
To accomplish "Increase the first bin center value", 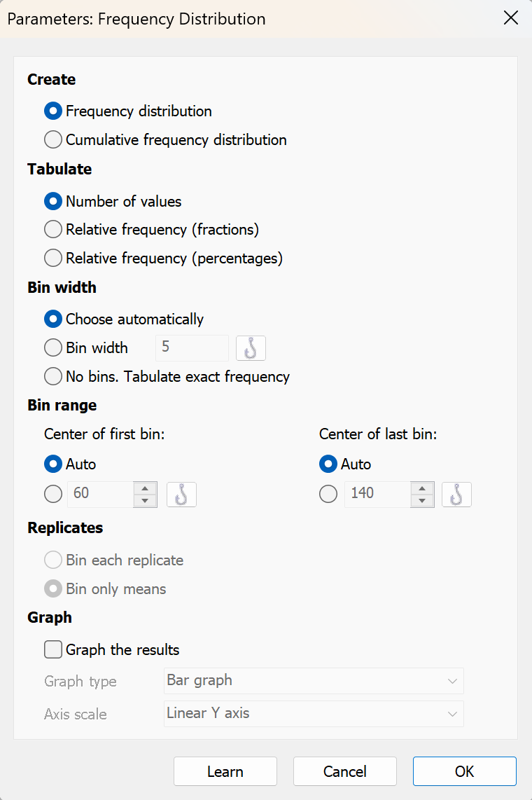I will (144, 488).
